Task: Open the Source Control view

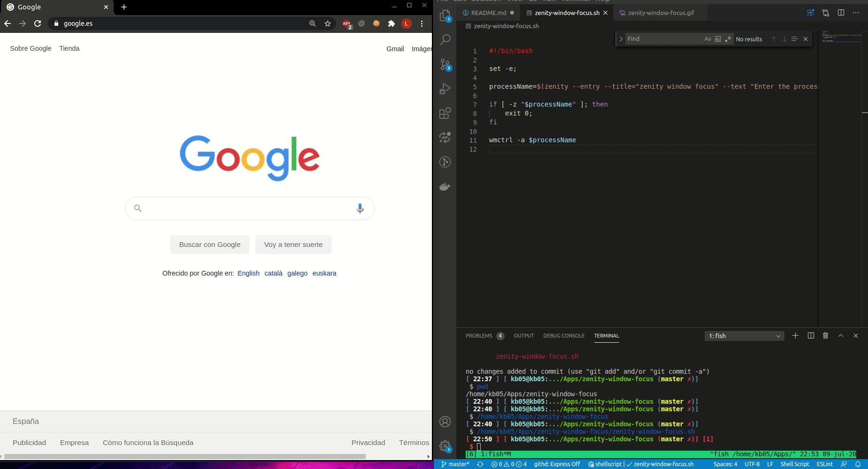Action: pos(445,64)
